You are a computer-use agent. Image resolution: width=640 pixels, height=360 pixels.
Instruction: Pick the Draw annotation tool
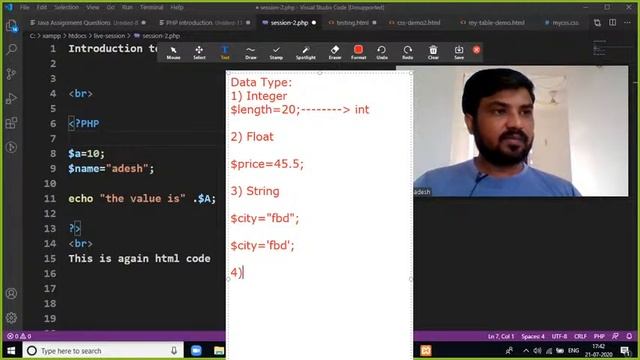[251, 52]
